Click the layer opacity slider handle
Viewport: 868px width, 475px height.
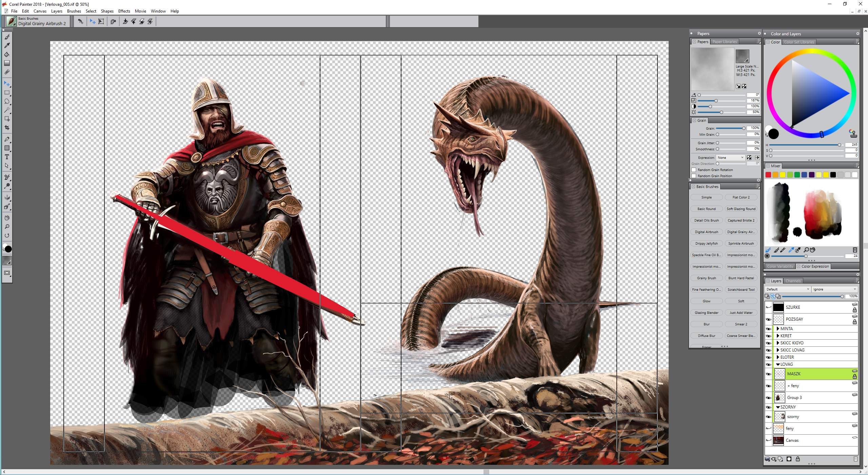(842, 297)
